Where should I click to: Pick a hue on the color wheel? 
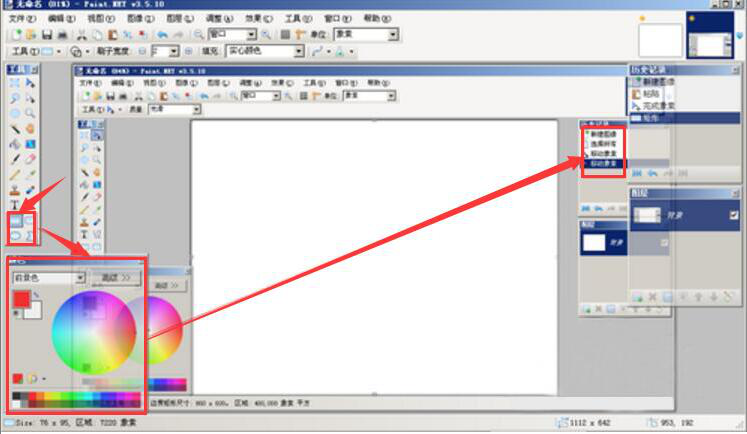[93, 332]
